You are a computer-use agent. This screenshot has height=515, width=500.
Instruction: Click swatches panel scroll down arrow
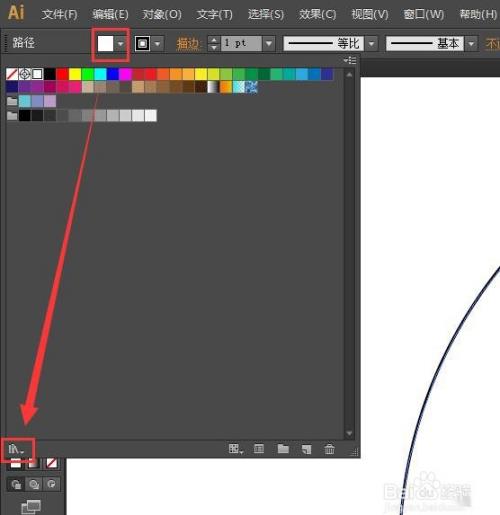tap(349, 433)
